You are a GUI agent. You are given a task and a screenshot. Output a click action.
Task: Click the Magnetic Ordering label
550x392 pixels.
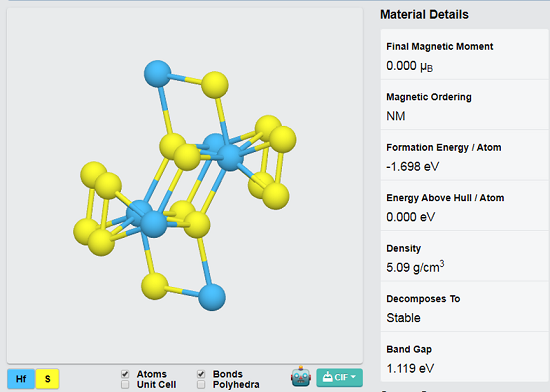pyautogui.click(x=429, y=97)
